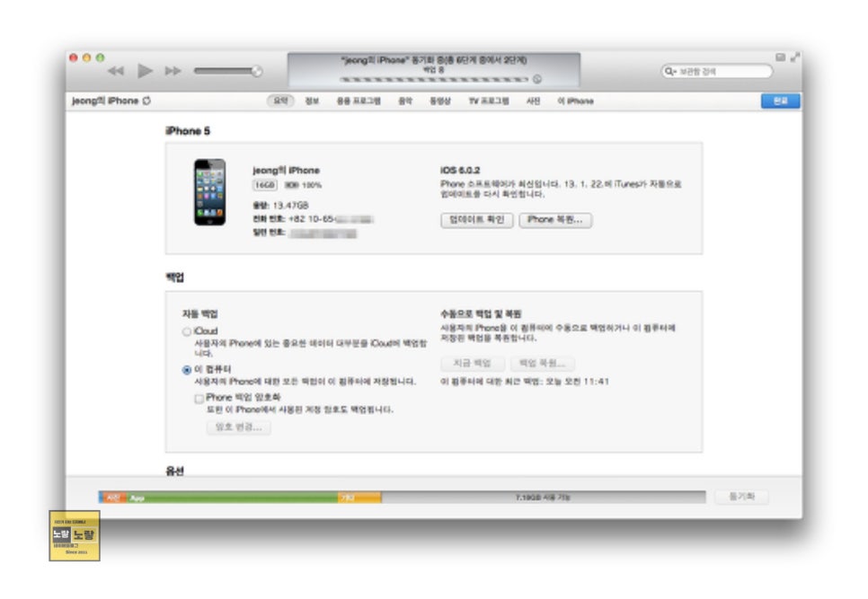
Task: Click the 지금 백업 button
Action: point(473,363)
